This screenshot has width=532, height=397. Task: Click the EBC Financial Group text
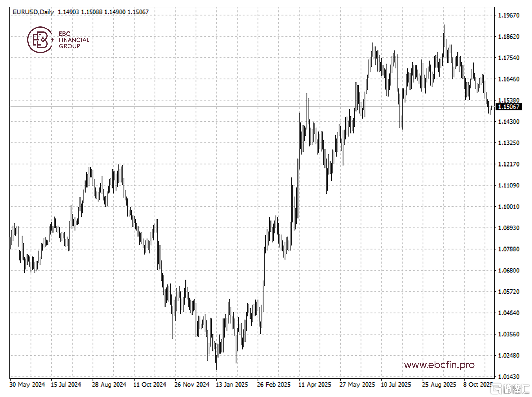74,40
